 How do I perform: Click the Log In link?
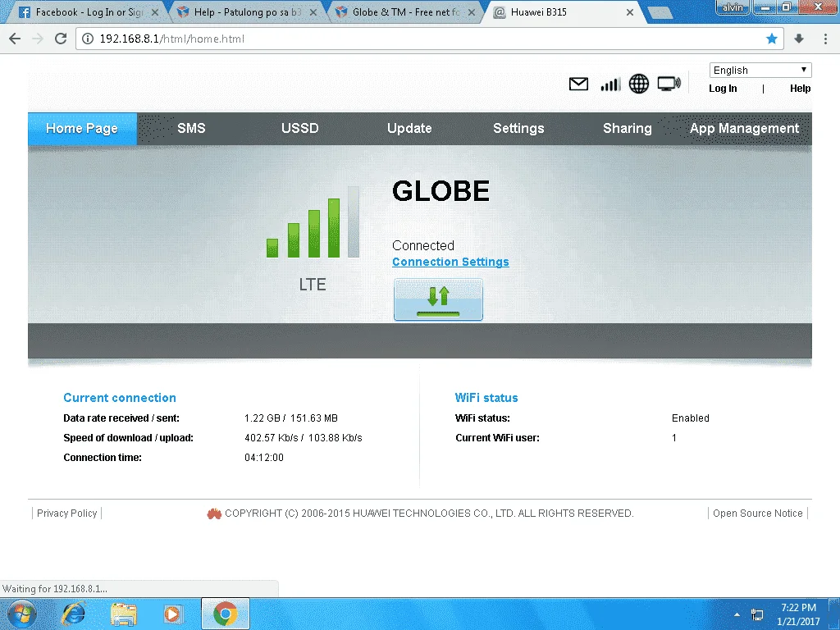723,89
